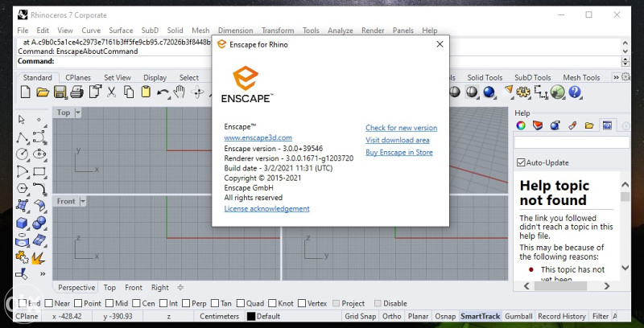Toggle the End osnap checkbox
This screenshot has width=644, height=328.
(23, 303)
